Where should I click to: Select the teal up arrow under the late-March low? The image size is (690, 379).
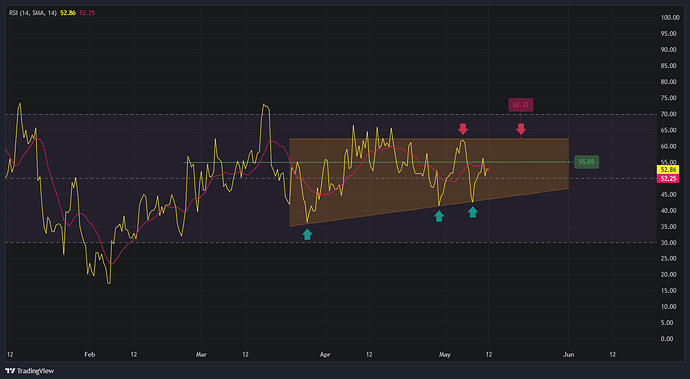coord(307,235)
